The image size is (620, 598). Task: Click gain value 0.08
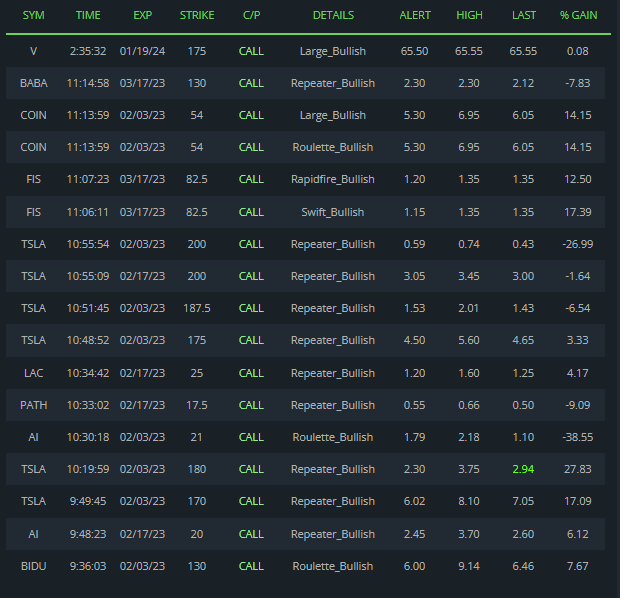pyautogui.click(x=578, y=51)
